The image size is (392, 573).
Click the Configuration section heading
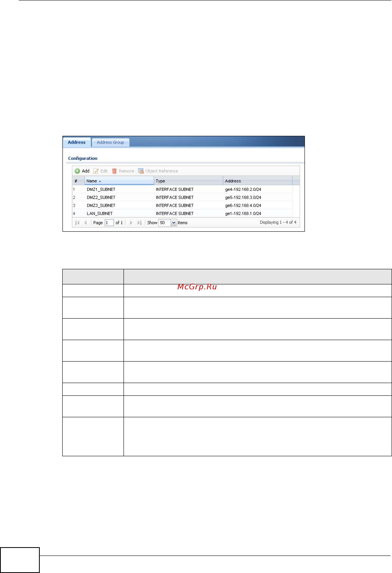[83, 158]
